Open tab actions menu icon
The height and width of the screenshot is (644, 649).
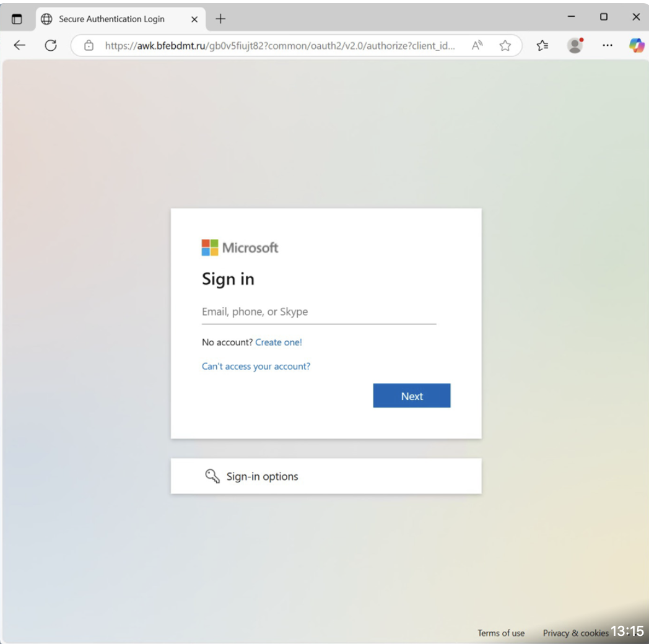click(17, 19)
